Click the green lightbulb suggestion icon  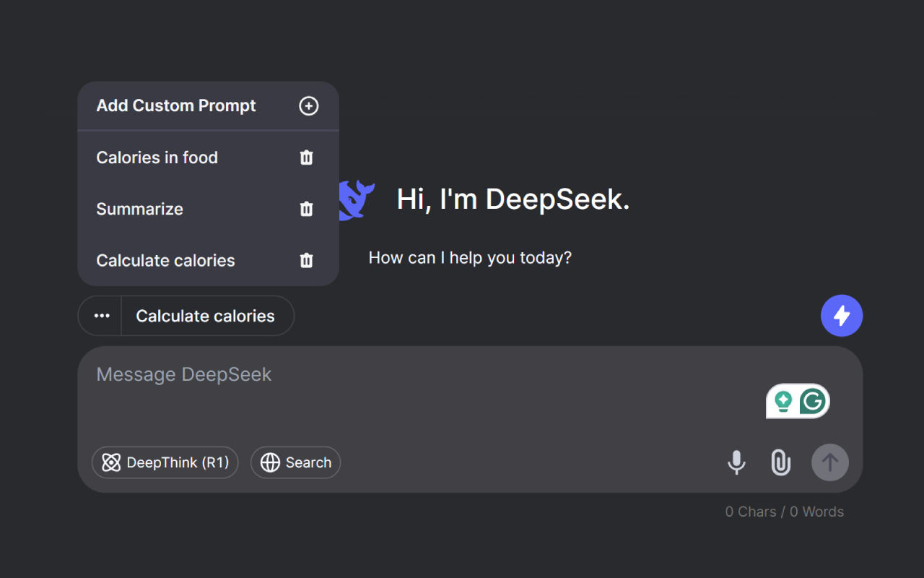[x=783, y=401]
